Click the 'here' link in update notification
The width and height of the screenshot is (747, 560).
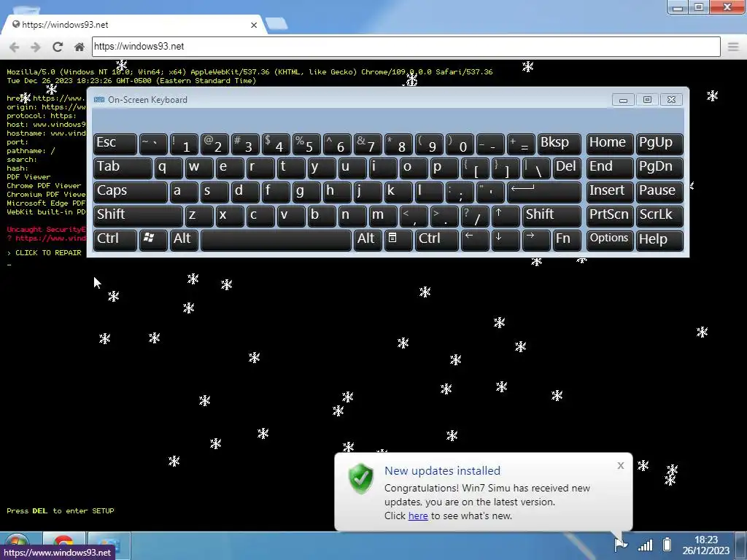tap(418, 516)
